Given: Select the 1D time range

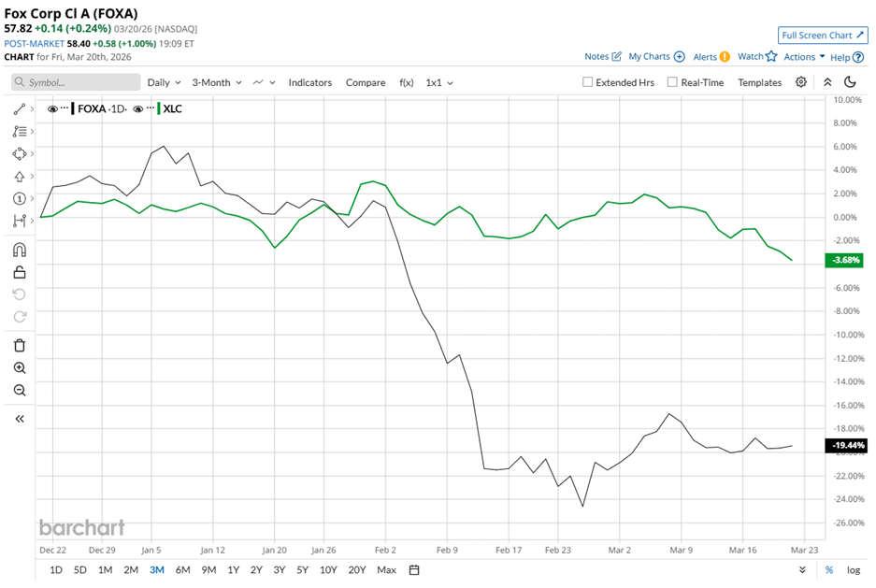Looking at the screenshot, I should (x=56, y=570).
